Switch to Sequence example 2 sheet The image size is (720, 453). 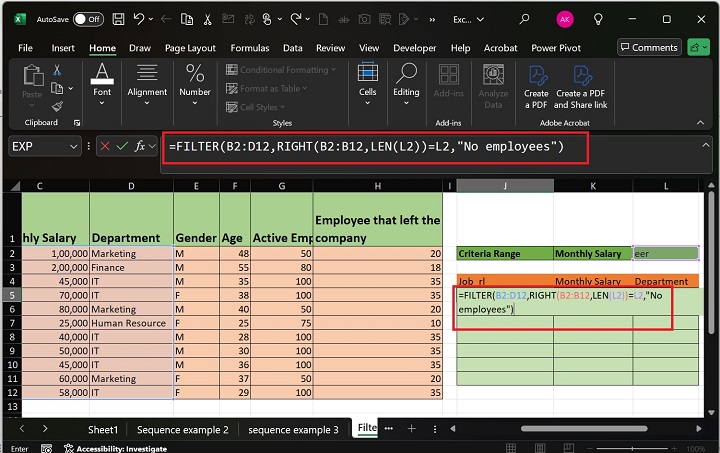[x=183, y=429]
